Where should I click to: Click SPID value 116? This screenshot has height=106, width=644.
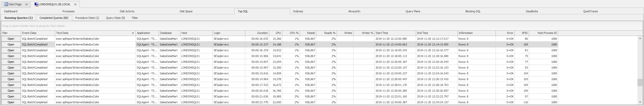[522, 102]
